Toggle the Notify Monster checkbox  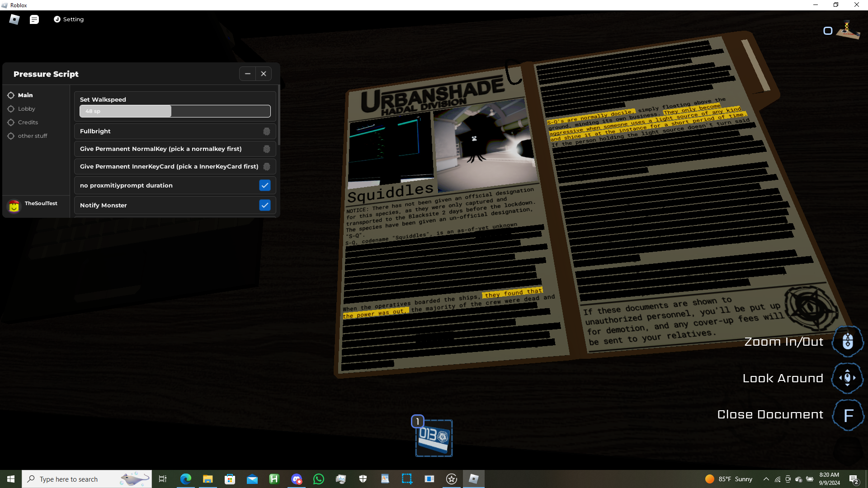(265, 205)
